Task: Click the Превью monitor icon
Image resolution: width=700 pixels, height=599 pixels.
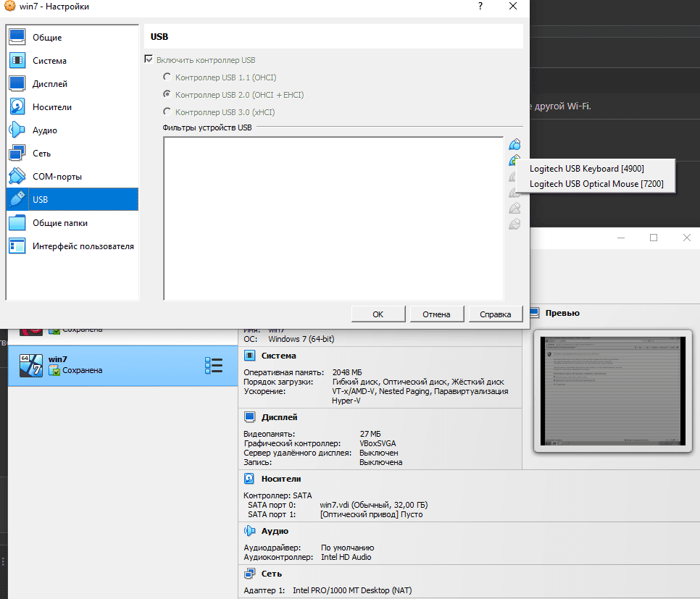Action: tap(535, 313)
